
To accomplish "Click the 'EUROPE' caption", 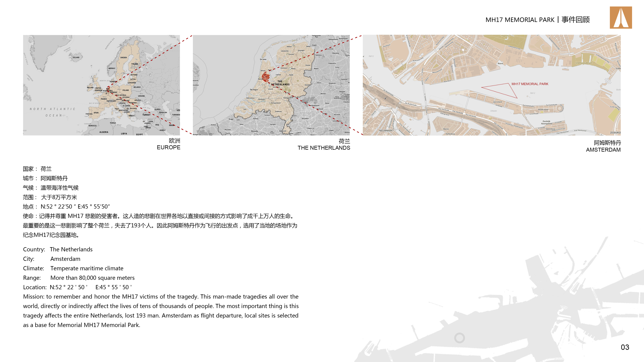I will point(168,147).
